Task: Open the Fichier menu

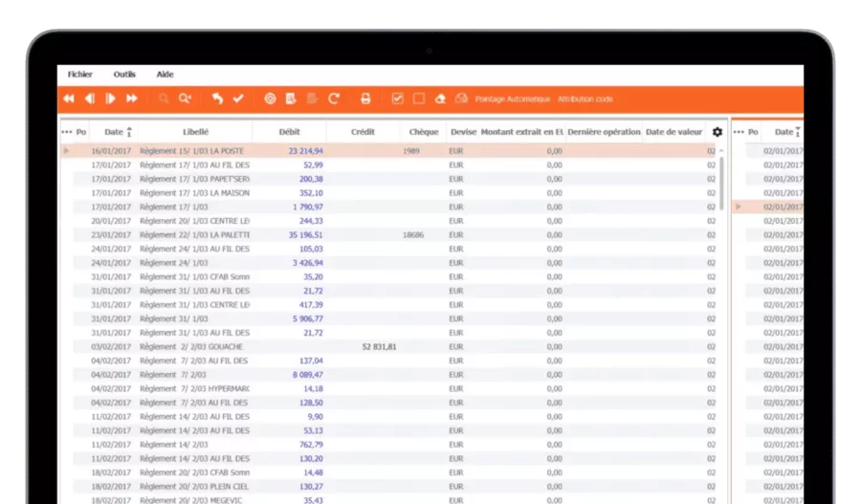Action: tap(80, 75)
